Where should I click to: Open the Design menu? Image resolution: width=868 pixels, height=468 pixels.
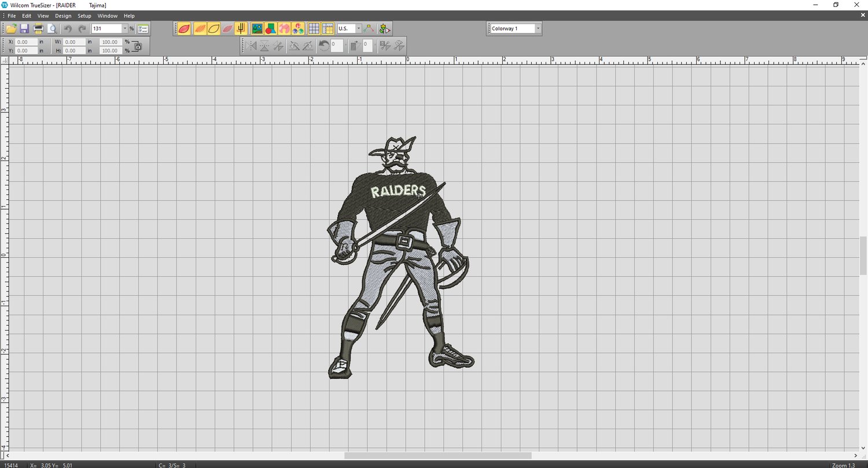click(63, 16)
